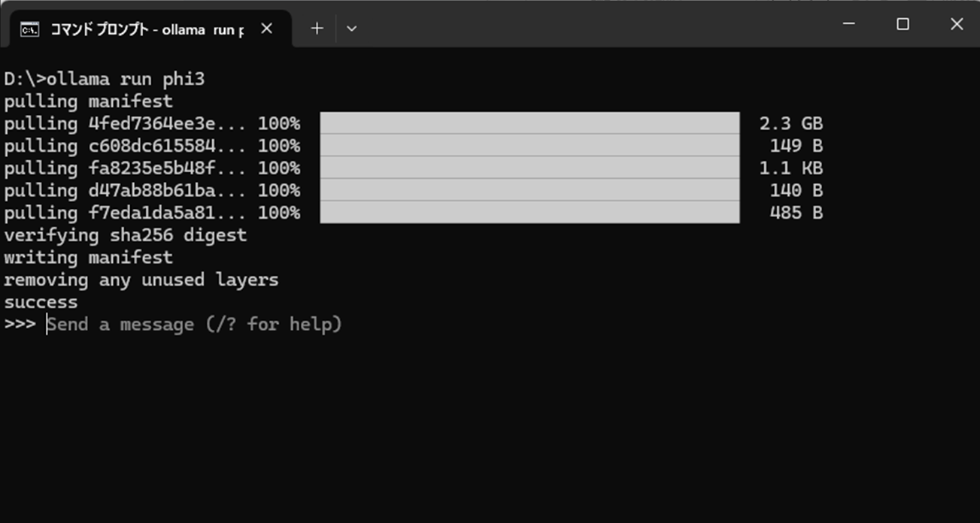The image size is (980, 523).
Task: Click the >>> prompt symbol
Action: 18,324
